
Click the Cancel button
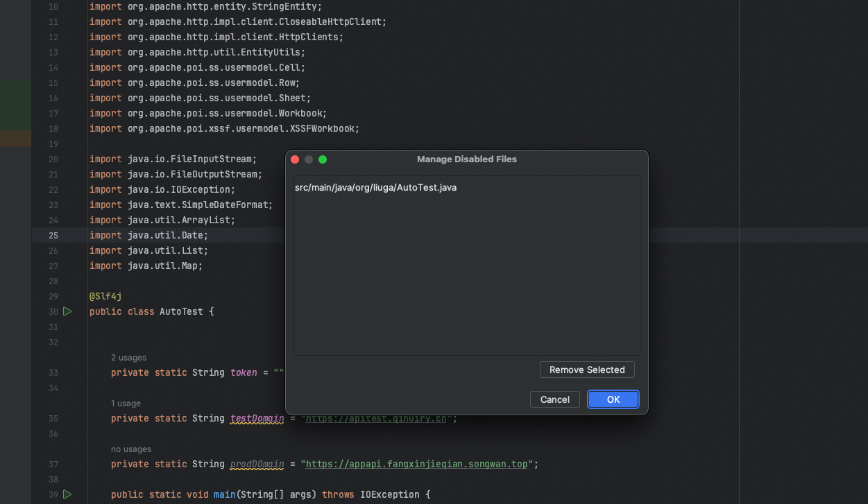click(x=554, y=399)
